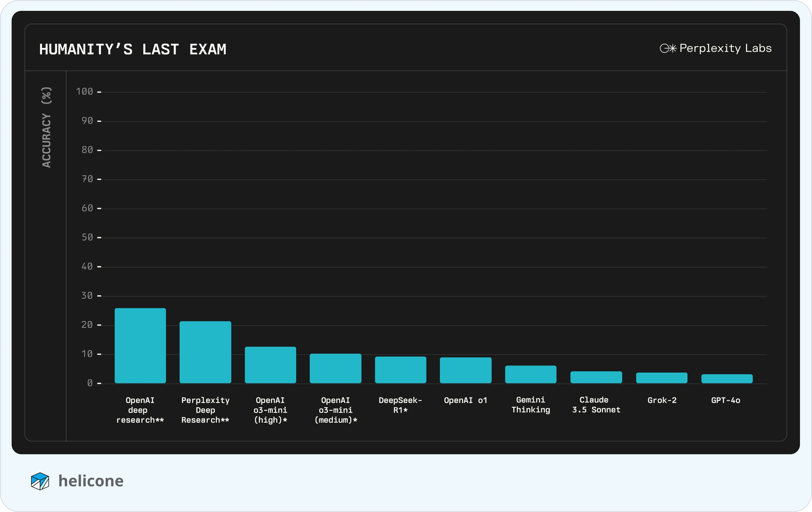This screenshot has height=512, width=812.
Task: Click the 90 y-axis tick value
Action: pyautogui.click(x=87, y=121)
